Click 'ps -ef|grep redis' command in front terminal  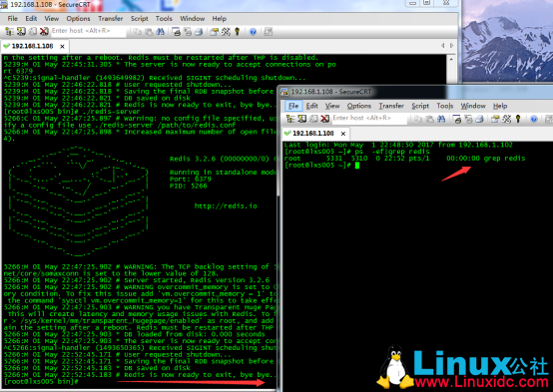pos(392,152)
